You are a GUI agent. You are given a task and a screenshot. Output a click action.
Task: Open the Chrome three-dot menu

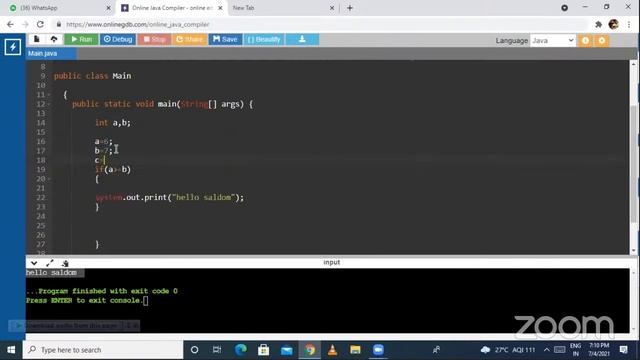click(x=629, y=24)
